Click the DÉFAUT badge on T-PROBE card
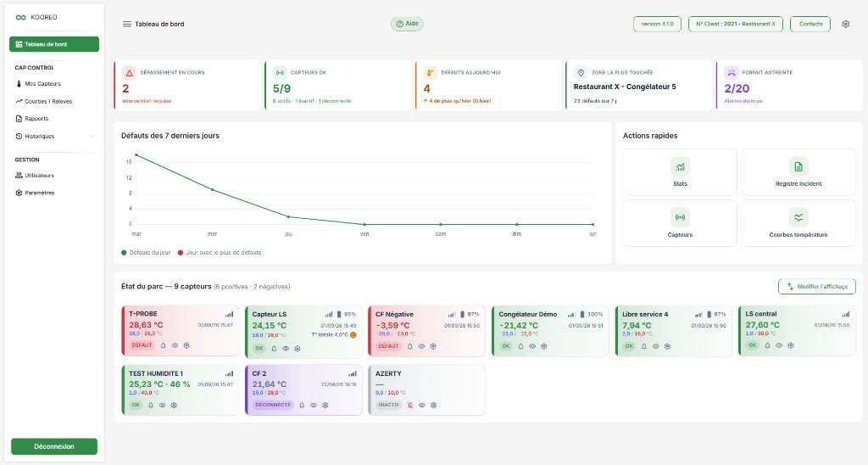The height and width of the screenshot is (465, 868). 142,345
